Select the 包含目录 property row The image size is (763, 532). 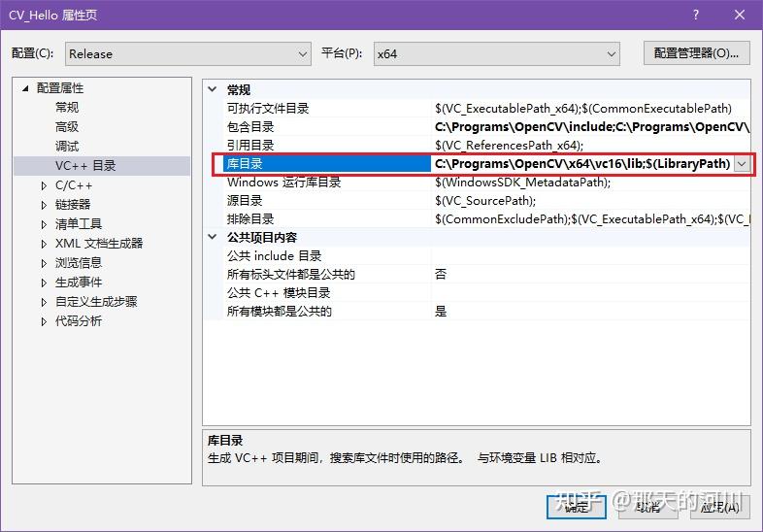(486, 126)
